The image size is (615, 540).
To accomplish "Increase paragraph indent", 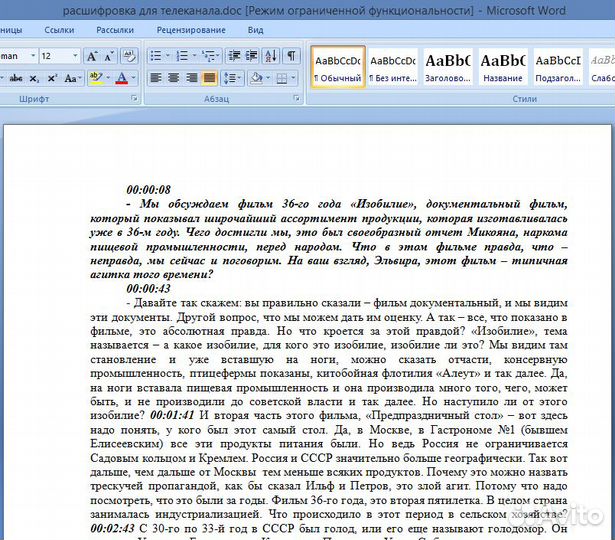I will tap(251, 56).
